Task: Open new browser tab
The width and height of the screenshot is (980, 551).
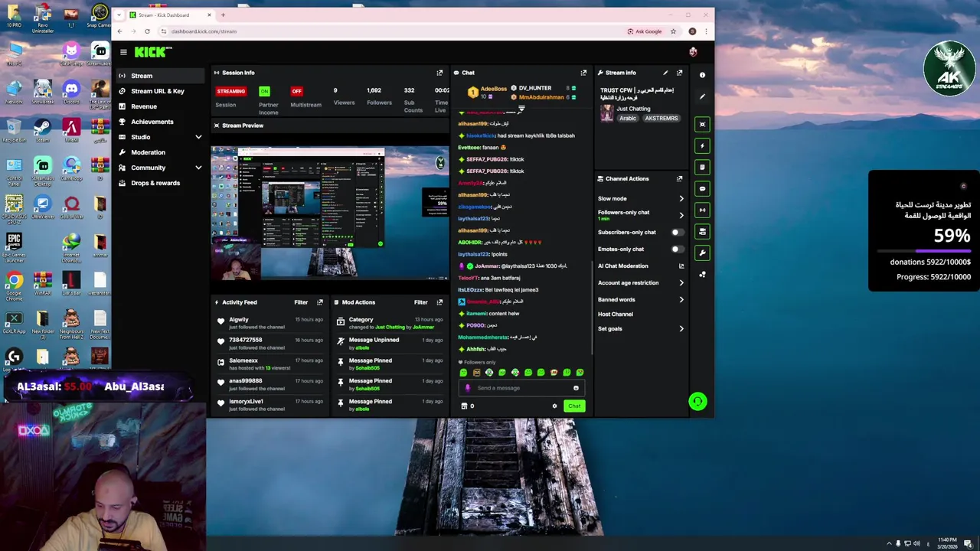Action: 223,15
